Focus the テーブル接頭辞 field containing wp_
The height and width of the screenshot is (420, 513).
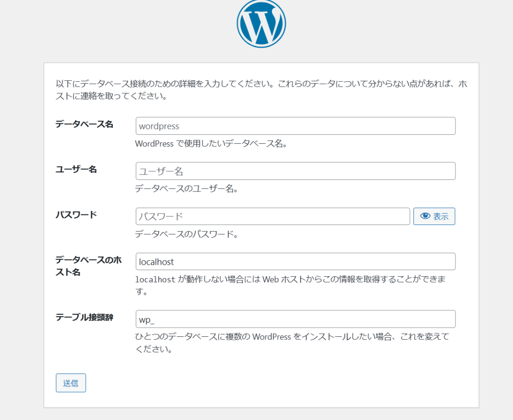295,319
